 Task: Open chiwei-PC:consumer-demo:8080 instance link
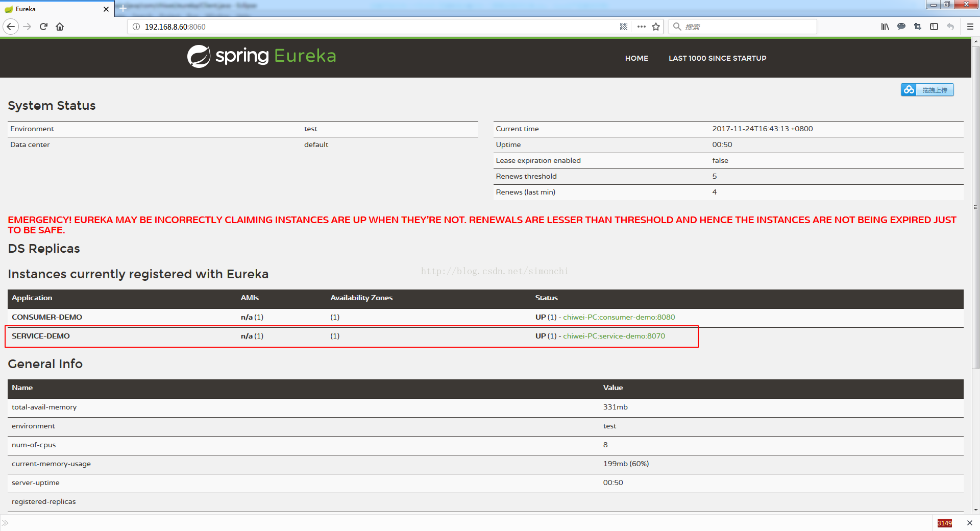click(x=619, y=317)
